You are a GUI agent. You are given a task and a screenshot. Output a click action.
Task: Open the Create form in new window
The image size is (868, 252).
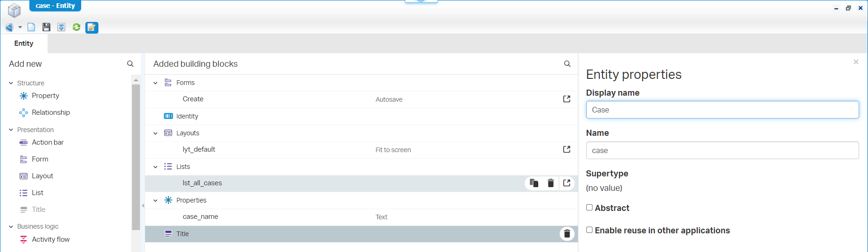[x=567, y=99]
